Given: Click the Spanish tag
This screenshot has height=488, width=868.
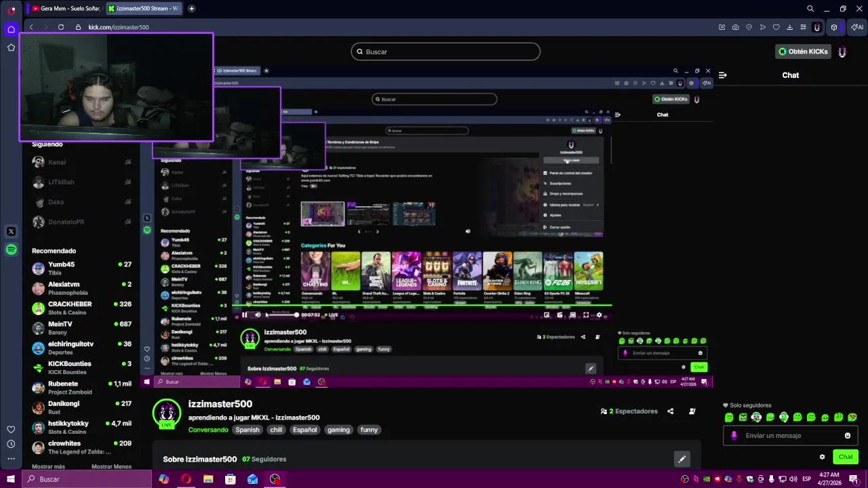Looking at the screenshot, I should 248,430.
